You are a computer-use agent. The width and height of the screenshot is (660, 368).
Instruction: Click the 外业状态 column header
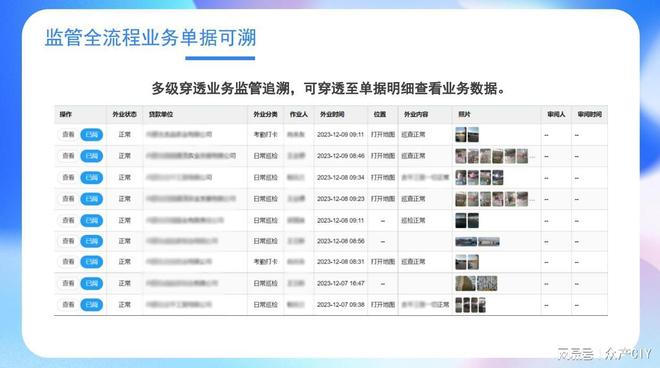click(124, 115)
